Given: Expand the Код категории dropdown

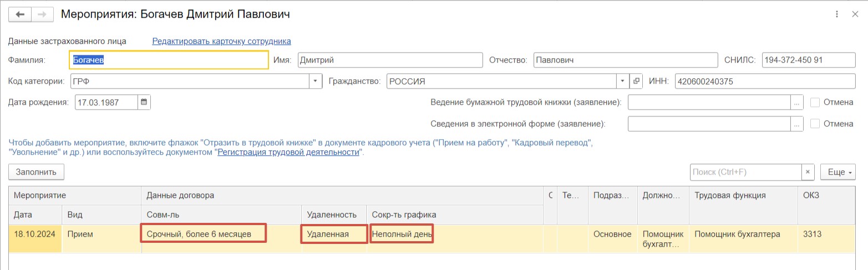Looking at the screenshot, I should coord(316,81).
